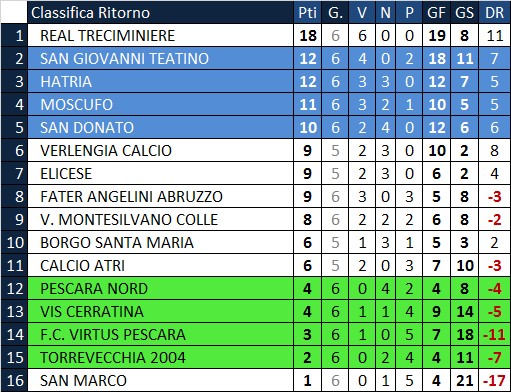Select CALCIO ATRI team name

[82, 266]
